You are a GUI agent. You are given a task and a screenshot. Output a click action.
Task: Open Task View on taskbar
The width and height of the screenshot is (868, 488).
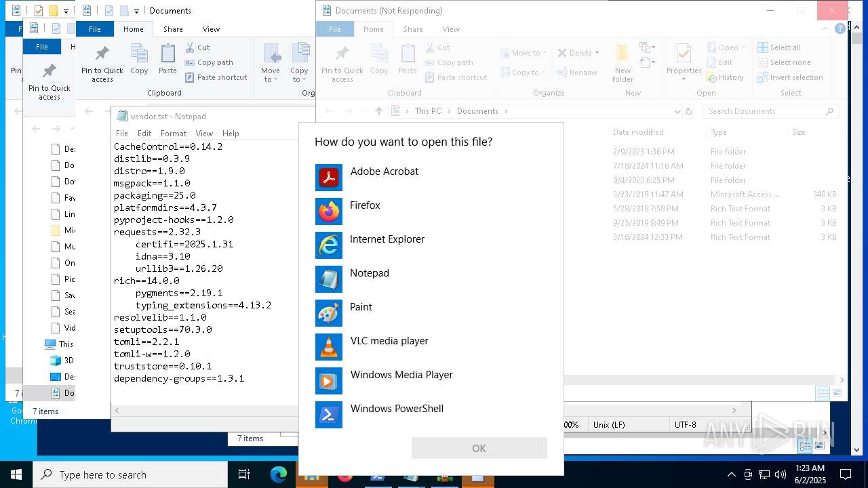[x=244, y=474]
